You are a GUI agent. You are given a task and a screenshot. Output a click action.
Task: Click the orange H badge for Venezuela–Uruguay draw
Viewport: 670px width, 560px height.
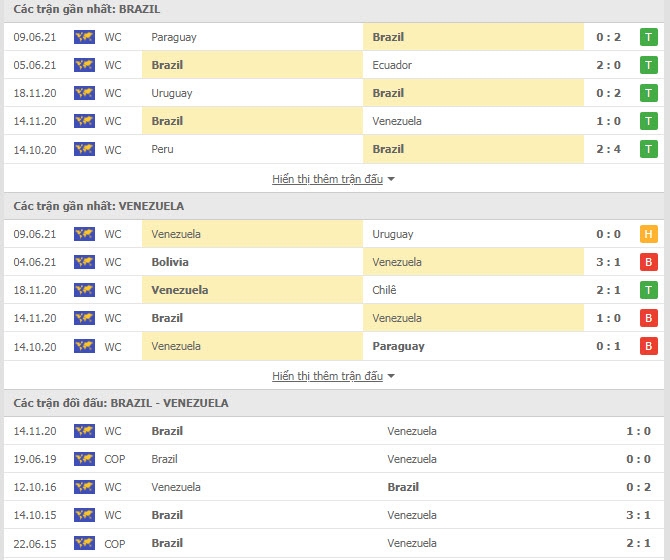pyautogui.click(x=648, y=234)
